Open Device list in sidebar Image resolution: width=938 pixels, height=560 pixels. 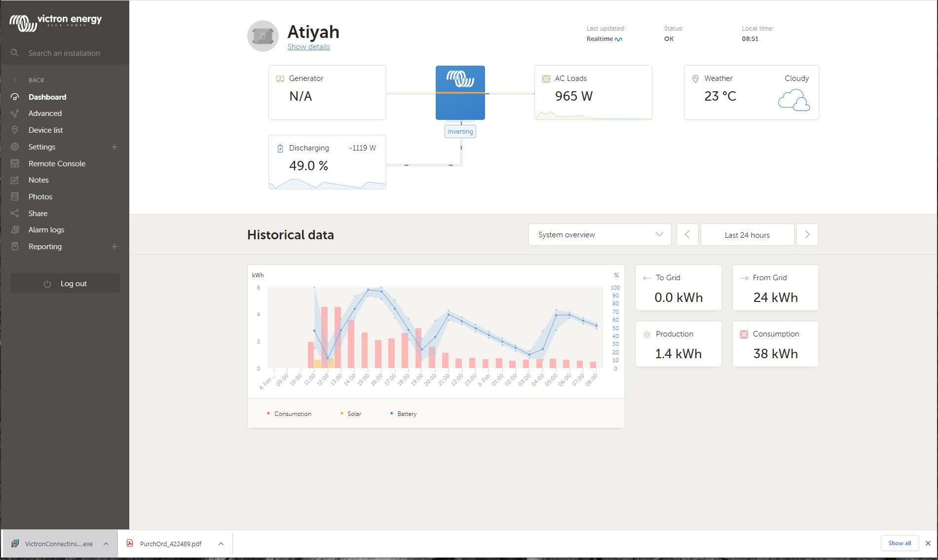[45, 130]
